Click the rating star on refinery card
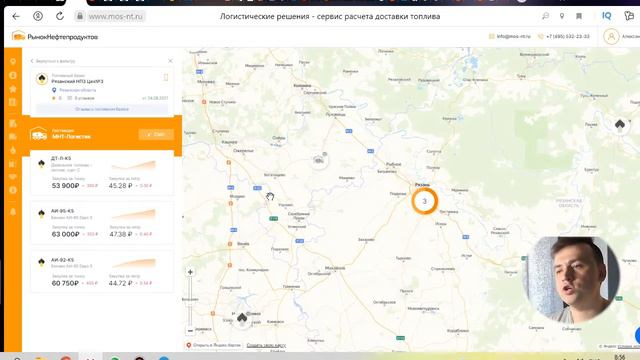Image resolution: width=640 pixels, height=360 pixels. 53,98
